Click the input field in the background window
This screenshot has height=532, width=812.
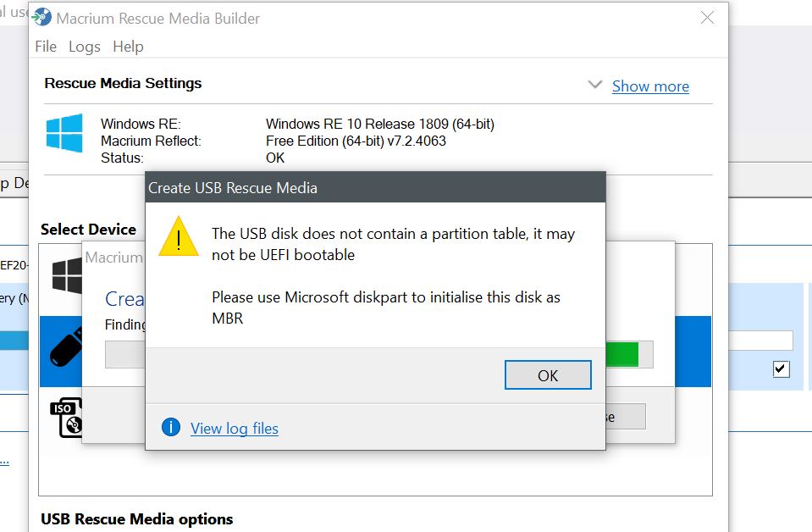(x=760, y=341)
